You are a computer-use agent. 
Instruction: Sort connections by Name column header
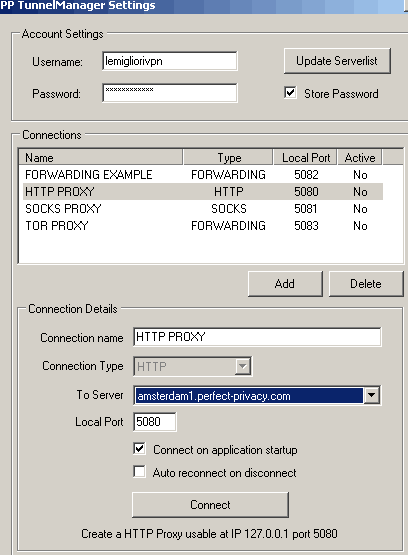pos(101,158)
